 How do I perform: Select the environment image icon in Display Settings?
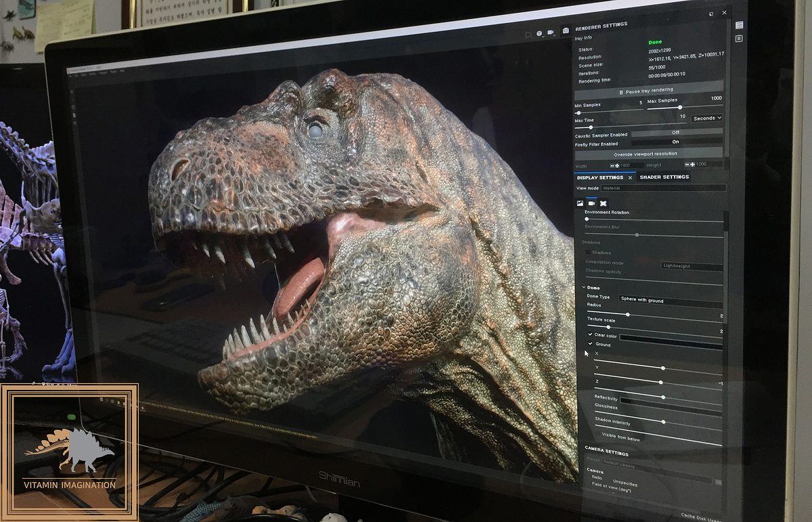click(580, 203)
